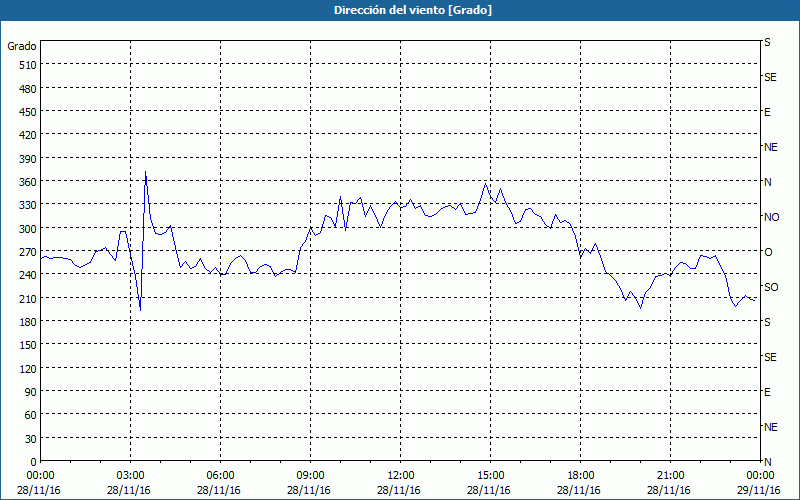Pick the 15:00 time axis label
Image resolution: width=800 pixels, height=500 pixels.
click(x=490, y=476)
